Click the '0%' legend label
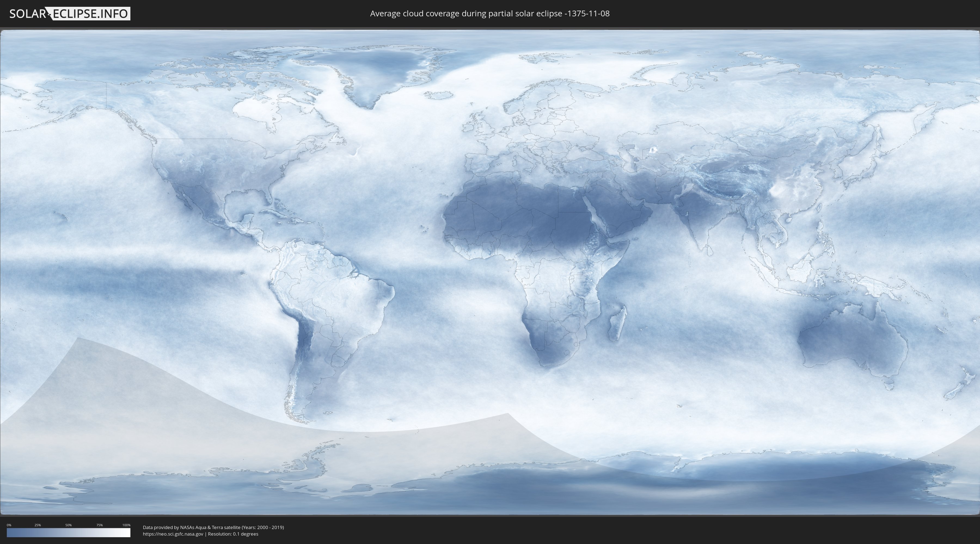This screenshot has width=980, height=544. [x=9, y=525]
